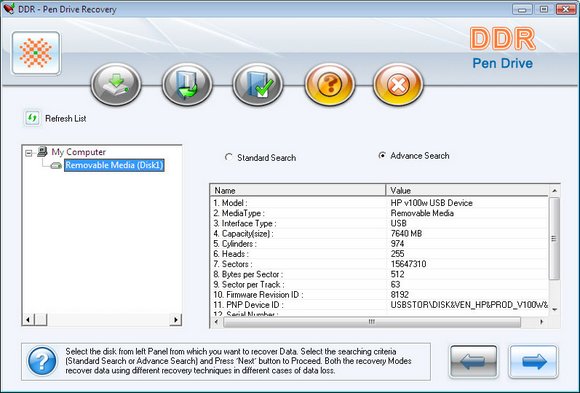Click the orange checkered logo icon
This screenshot has width=580, height=393.
(x=36, y=53)
